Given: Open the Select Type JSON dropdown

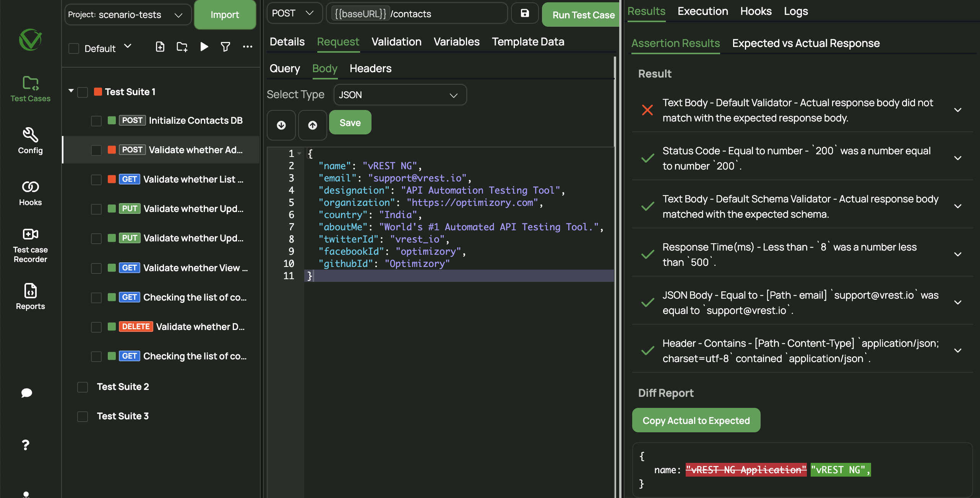Looking at the screenshot, I should [x=400, y=95].
